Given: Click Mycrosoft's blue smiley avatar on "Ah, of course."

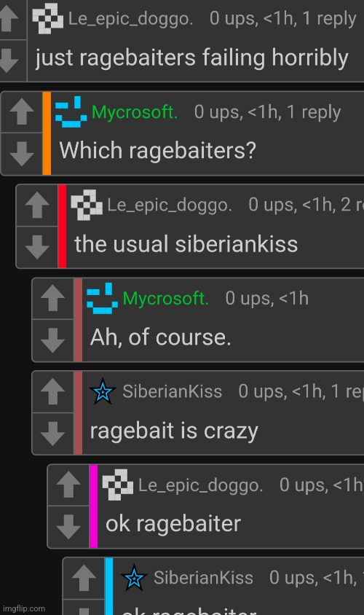Looking at the screenshot, I should tap(102, 299).
